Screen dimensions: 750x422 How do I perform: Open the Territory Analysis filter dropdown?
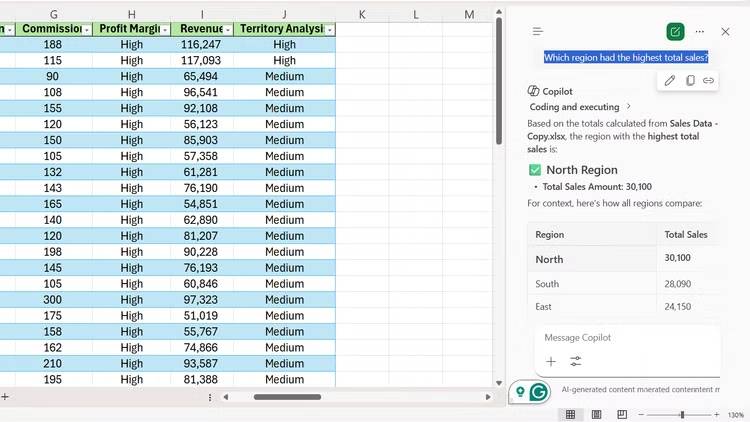329,30
